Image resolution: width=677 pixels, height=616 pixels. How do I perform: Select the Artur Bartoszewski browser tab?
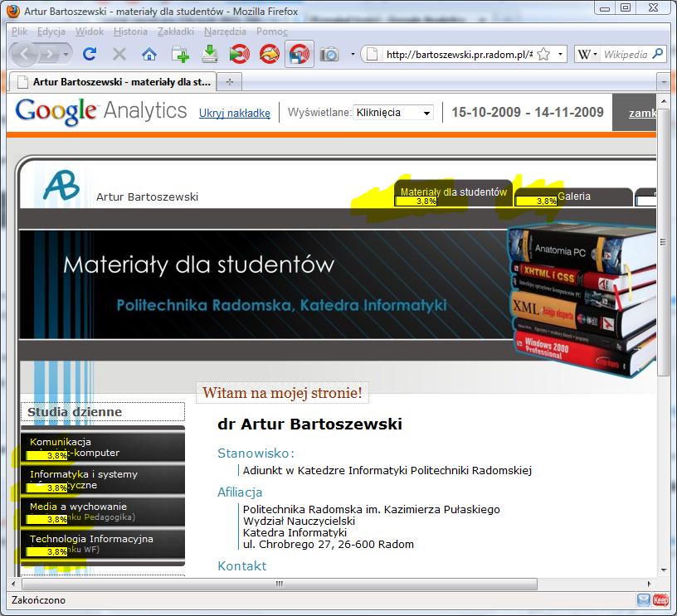point(113,81)
